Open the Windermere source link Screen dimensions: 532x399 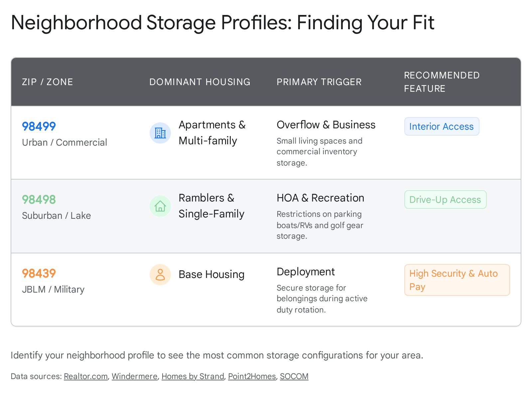click(135, 376)
